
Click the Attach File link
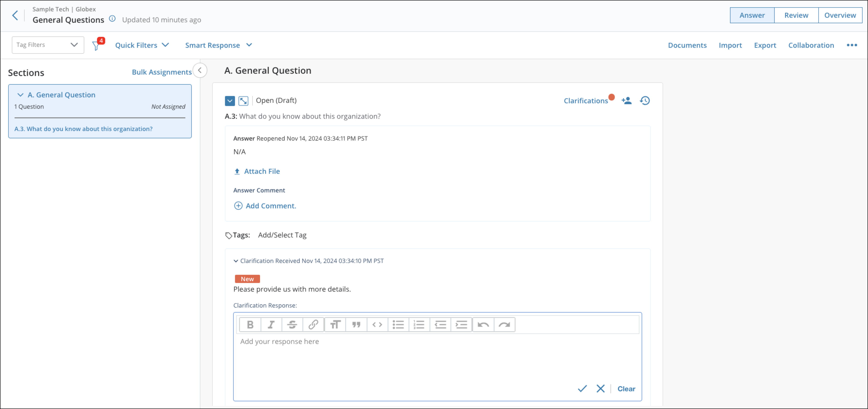(x=257, y=171)
